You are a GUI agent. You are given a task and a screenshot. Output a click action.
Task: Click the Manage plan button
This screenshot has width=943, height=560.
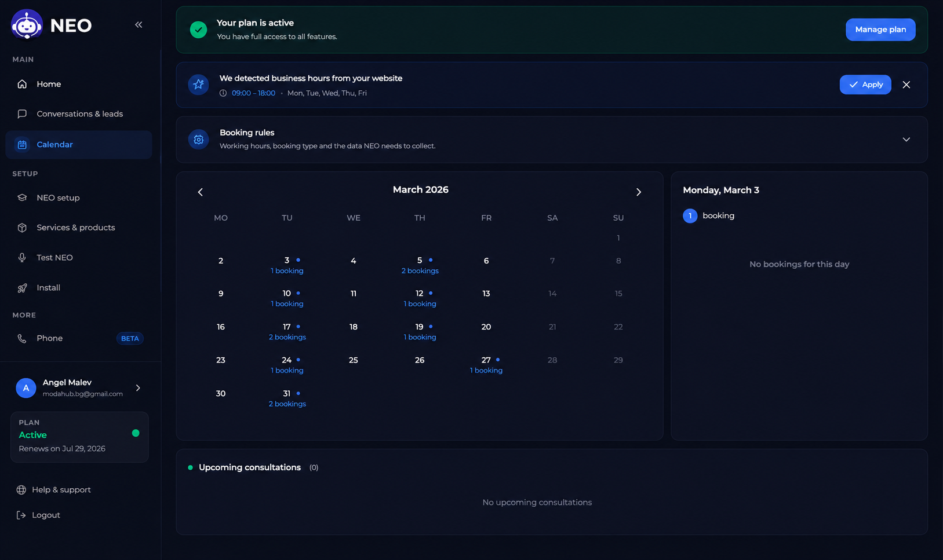880,30
